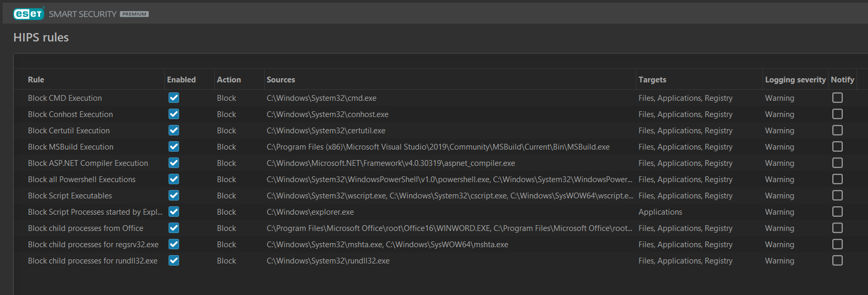Image resolution: width=868 pixels, height=295 pixels.
Task: Click the Applications target of the explorer.exe rule
Action: pos(660,212)
